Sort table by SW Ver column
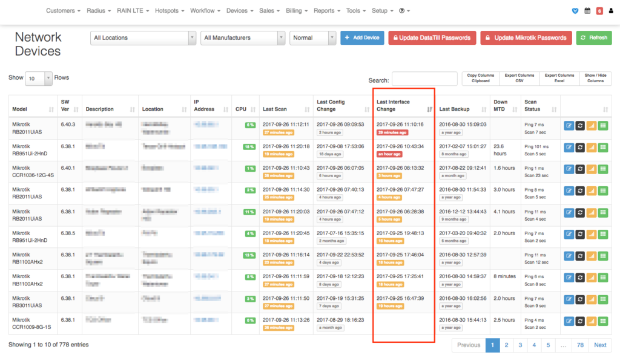620x364 pixels. 70,106
